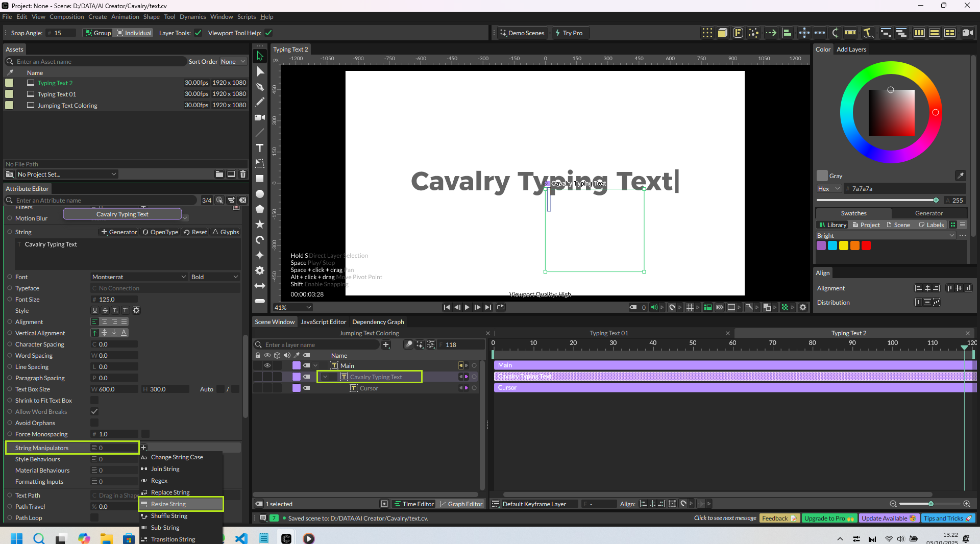Toggle visibility of Main layer
The height and width of the screenshot is (544, 980).
coord(267,365)
